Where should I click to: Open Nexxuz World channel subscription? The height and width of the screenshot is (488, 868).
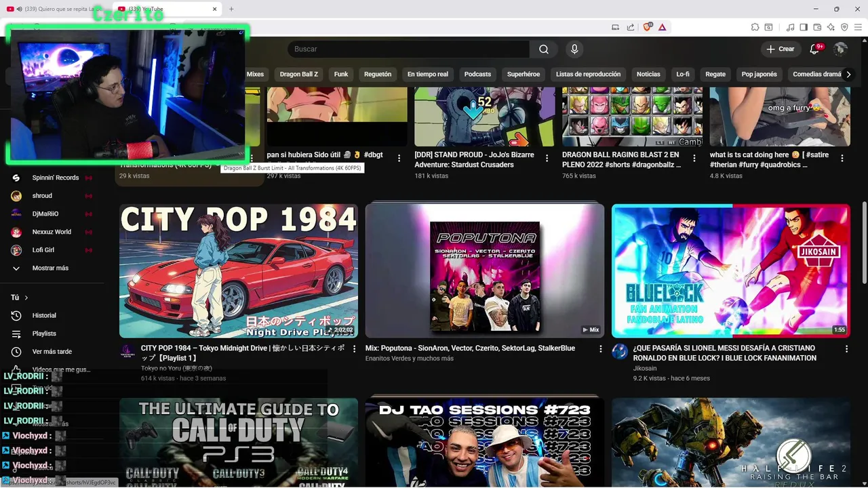(x=52, y=232)
